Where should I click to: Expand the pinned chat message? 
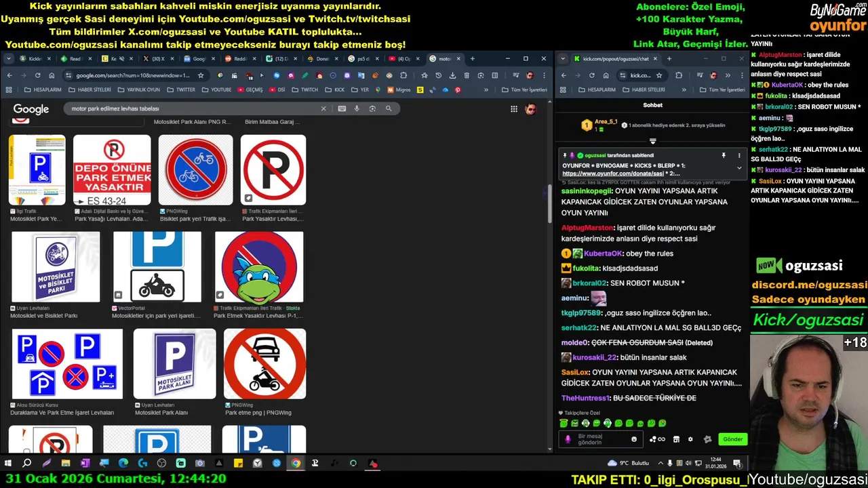(x=739, y=168)
